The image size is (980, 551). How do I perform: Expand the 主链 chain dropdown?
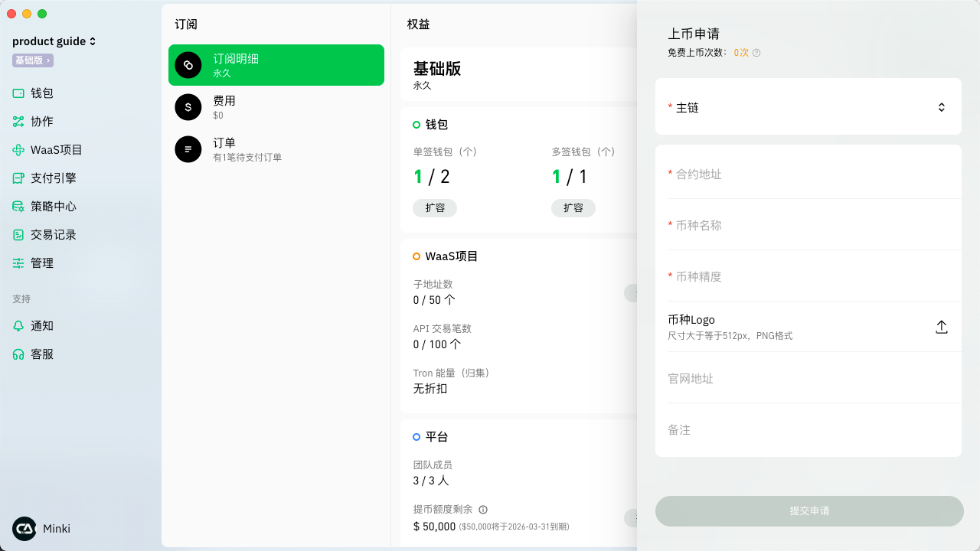tap(941, 108)
